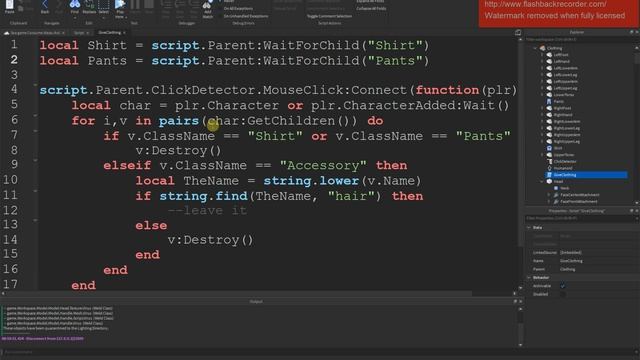Image resolution: width=640 pixels, height=360 pixels.
Task: Toggle the Archivable checkbox in Properties
Action: tap(563, 286)
